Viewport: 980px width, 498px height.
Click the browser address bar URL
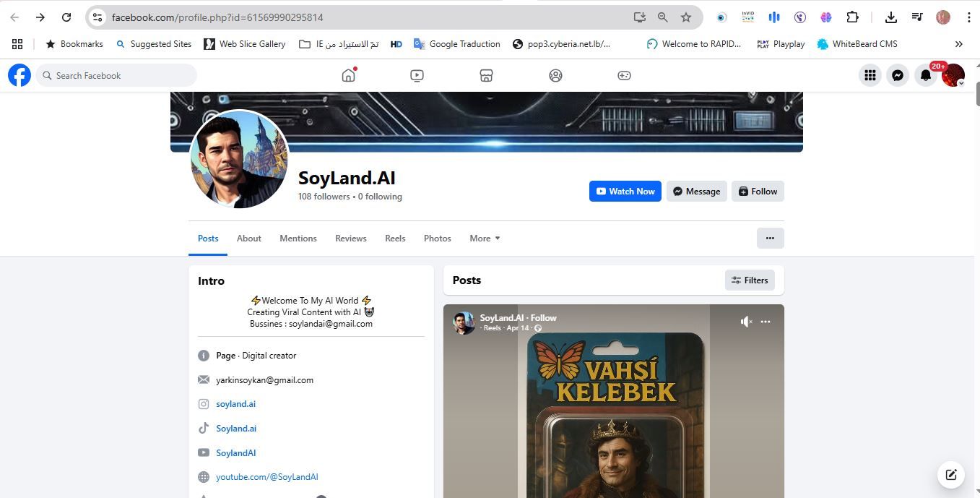[217, 17]
